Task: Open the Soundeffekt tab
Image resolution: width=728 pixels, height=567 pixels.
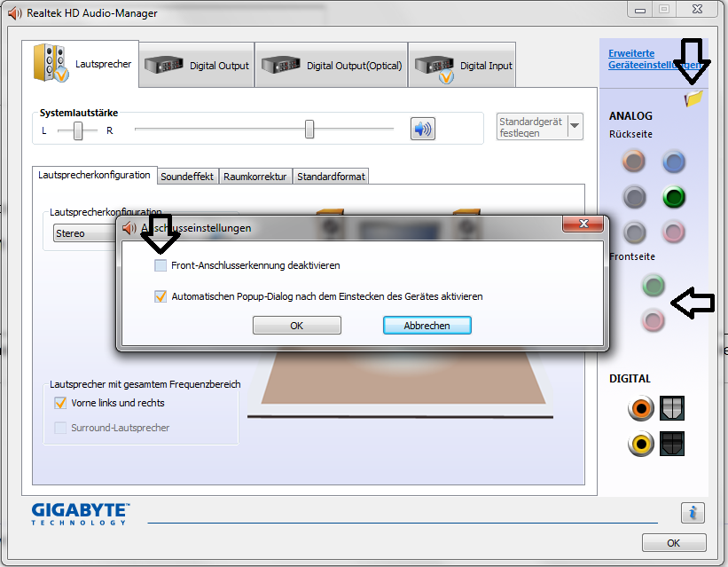Action: [187, 177]
